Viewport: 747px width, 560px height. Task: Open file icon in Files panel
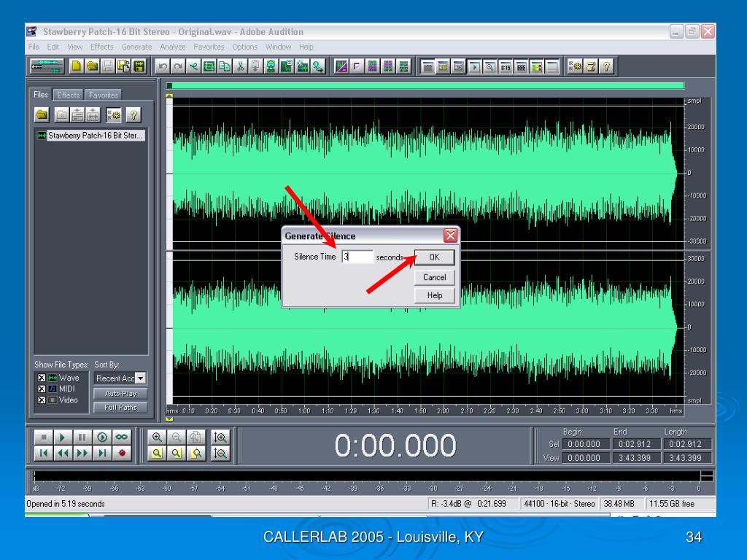coord(42,114)
